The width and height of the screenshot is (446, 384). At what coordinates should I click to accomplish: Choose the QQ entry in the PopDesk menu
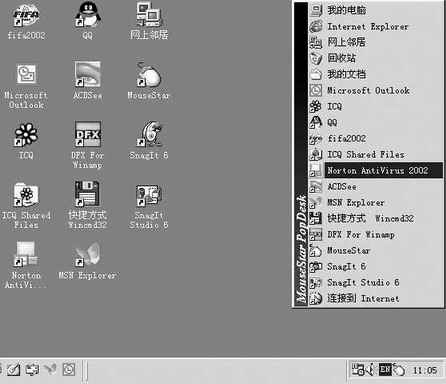pos(376,122)
